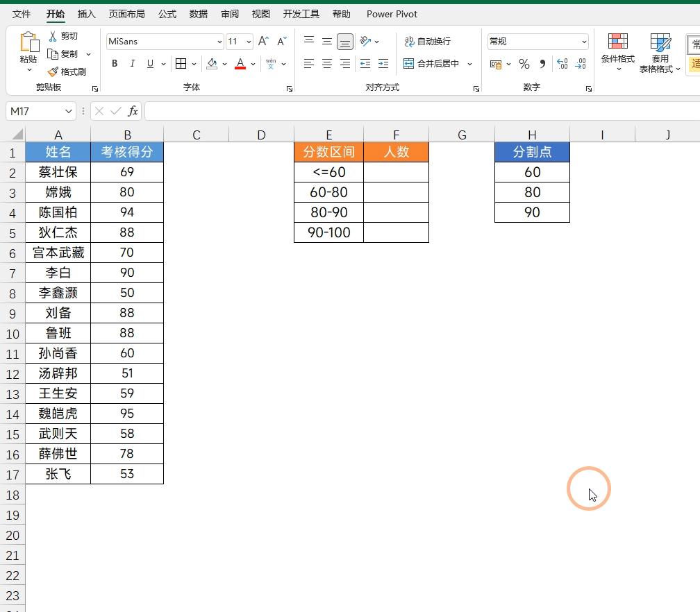Open the format painter 格式刷 icon
Image resolution: width=700 pixels, height=612 pixels.
68,71
